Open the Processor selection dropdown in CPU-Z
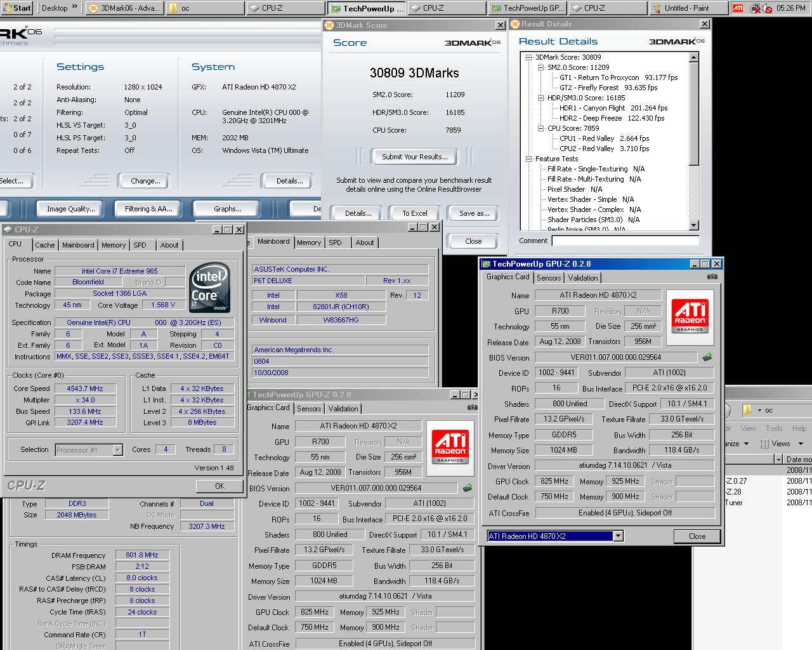 click(117, 449)
